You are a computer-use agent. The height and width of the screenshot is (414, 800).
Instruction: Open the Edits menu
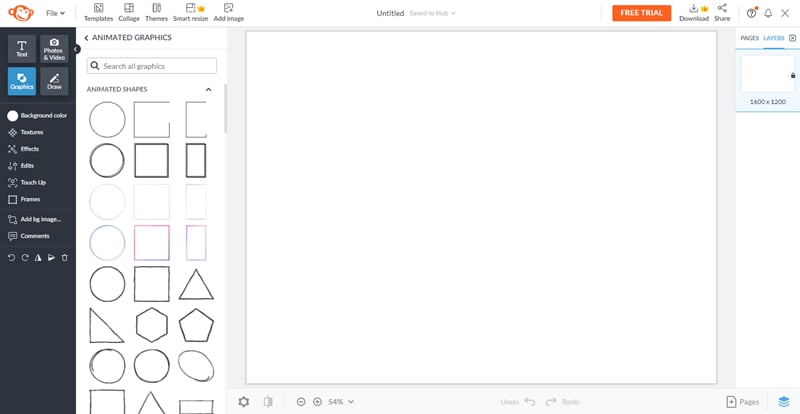pos(21,166)
